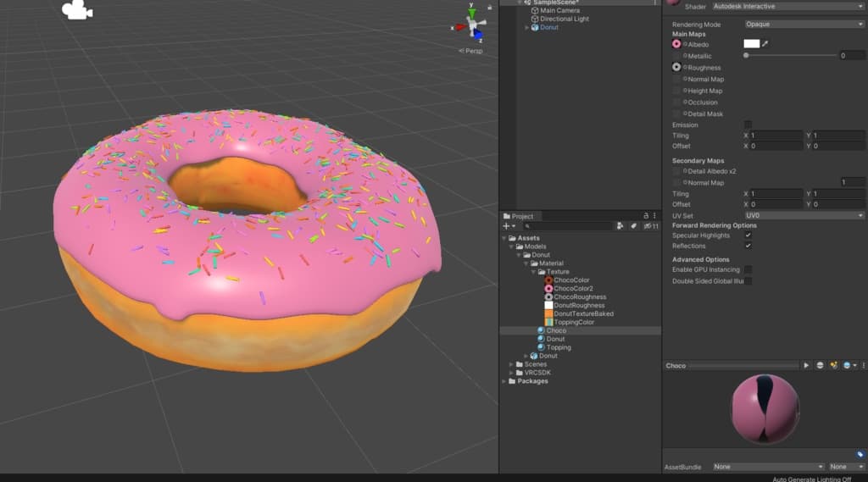Select Directional Light in the Hierarchy
Screen dimensions: 868x482
[564, 19]
